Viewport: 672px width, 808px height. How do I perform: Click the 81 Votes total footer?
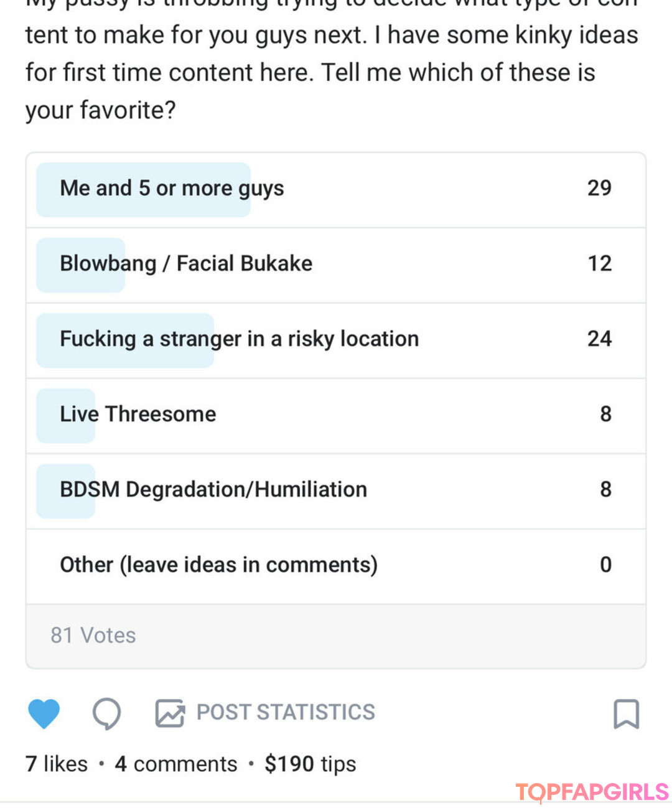(x=336, y=636)
